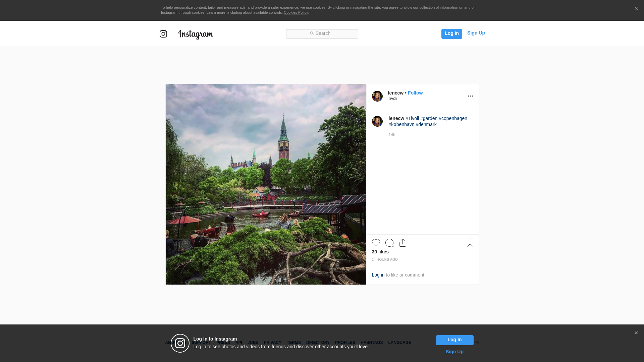Follow the lenecw account
This screenshot has width=644, height=362.
point(415,93)
